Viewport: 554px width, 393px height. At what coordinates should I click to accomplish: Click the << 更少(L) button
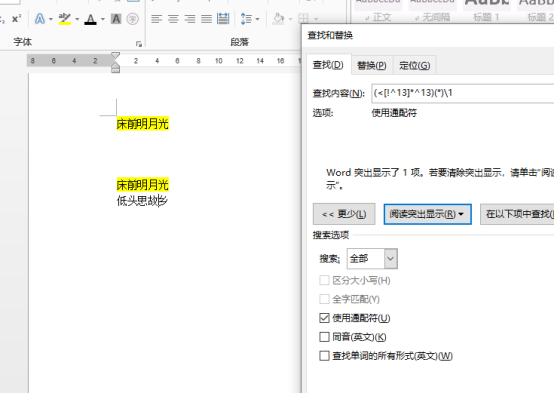[x=344, y=214]
